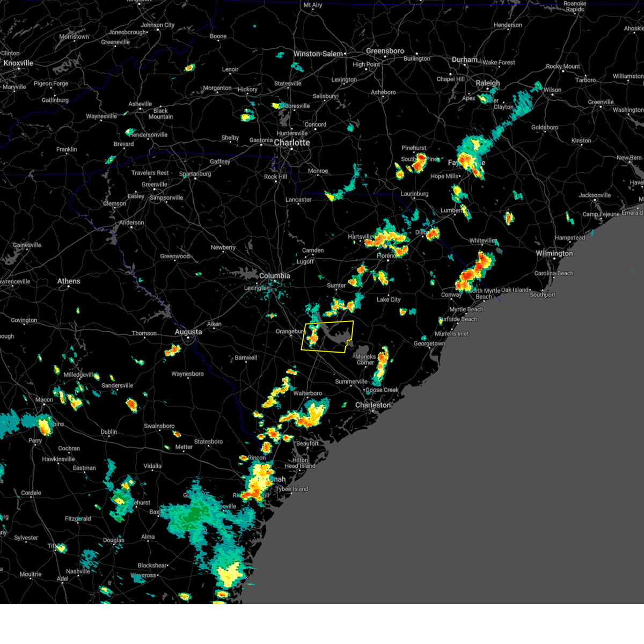Image resolution: width=644 pixels, height=644 pixels.
Task: Click the Thomson label
Action: pos(144,333)
